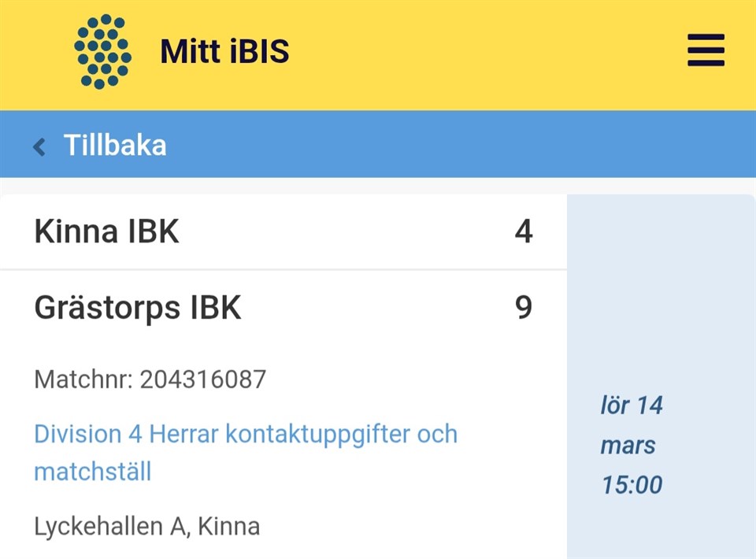
Task: Select the Grästorps IBK team name
Action: click(x=138, y=308)
